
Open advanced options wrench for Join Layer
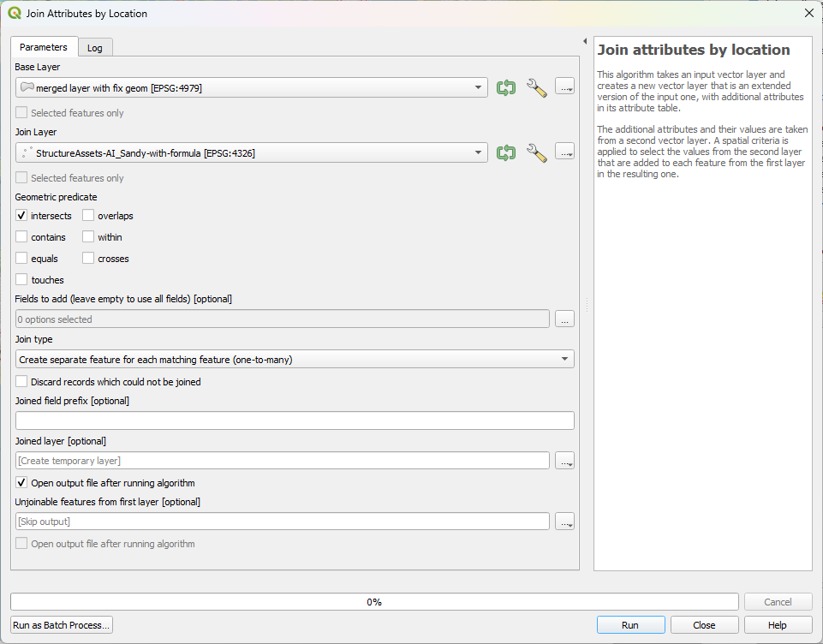536,152
